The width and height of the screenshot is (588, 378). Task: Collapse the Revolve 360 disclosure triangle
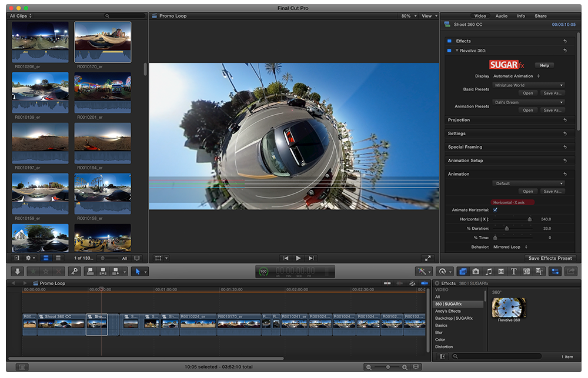click(457, 51)
